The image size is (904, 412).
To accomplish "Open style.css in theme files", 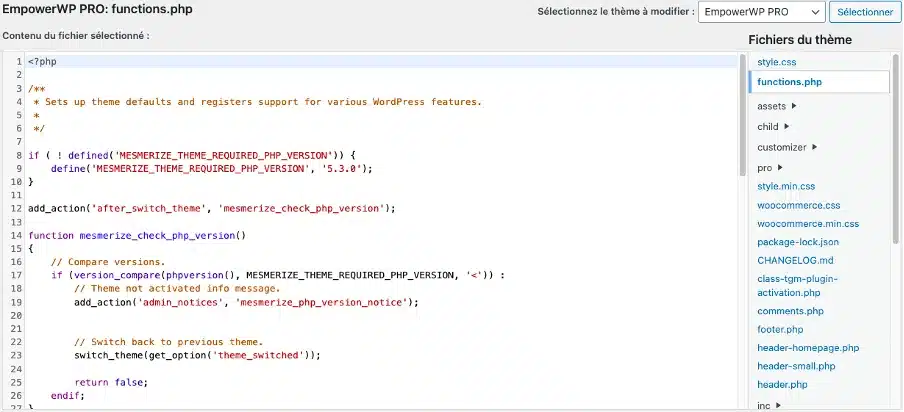I will 776,62.
